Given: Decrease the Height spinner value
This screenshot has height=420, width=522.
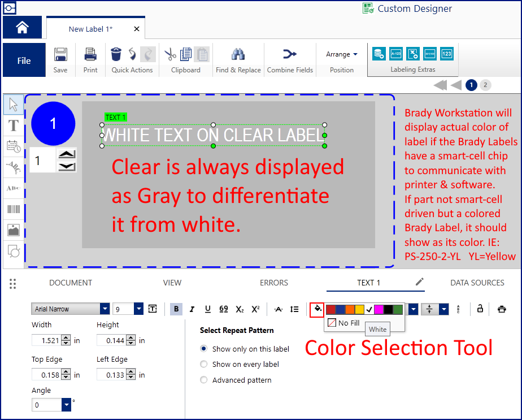Looking at the screenshot, I should coord(131,343).
